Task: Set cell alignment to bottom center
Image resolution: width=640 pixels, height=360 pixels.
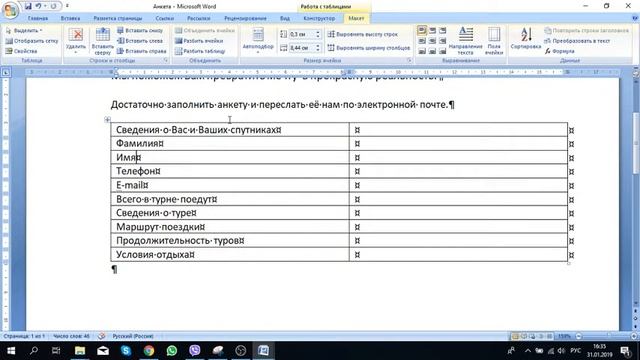Action: point(432,51)
